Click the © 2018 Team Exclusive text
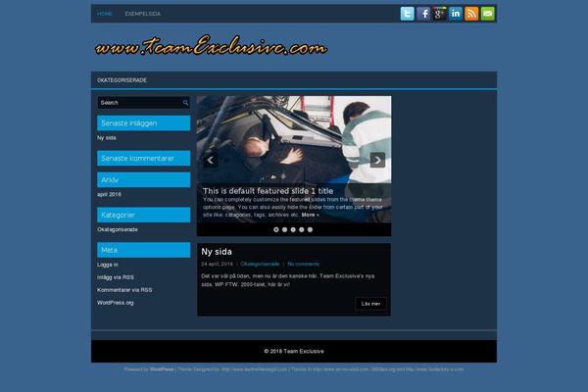This screenshot has height=392, width=588. (x=294, y=352)
